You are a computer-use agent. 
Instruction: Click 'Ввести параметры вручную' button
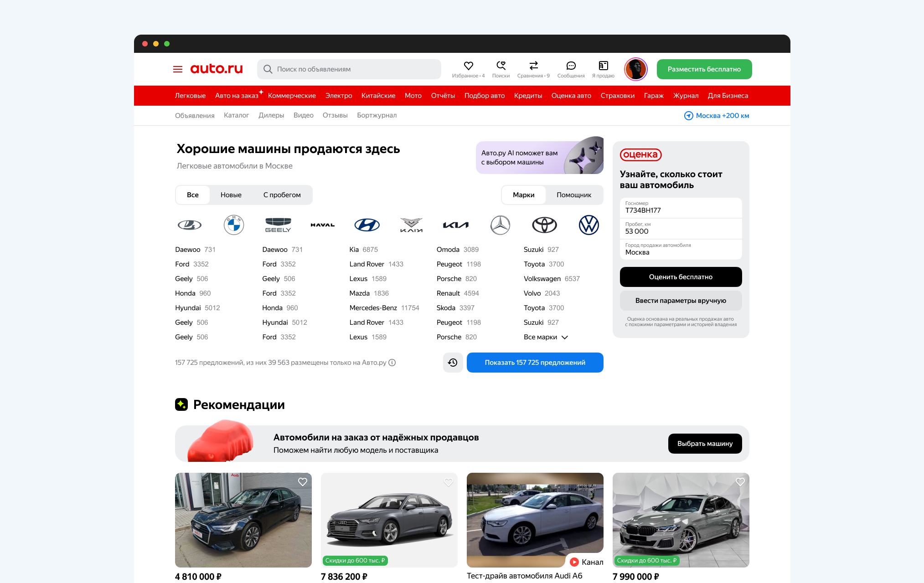pyautogui.click(x=681, y=301)
